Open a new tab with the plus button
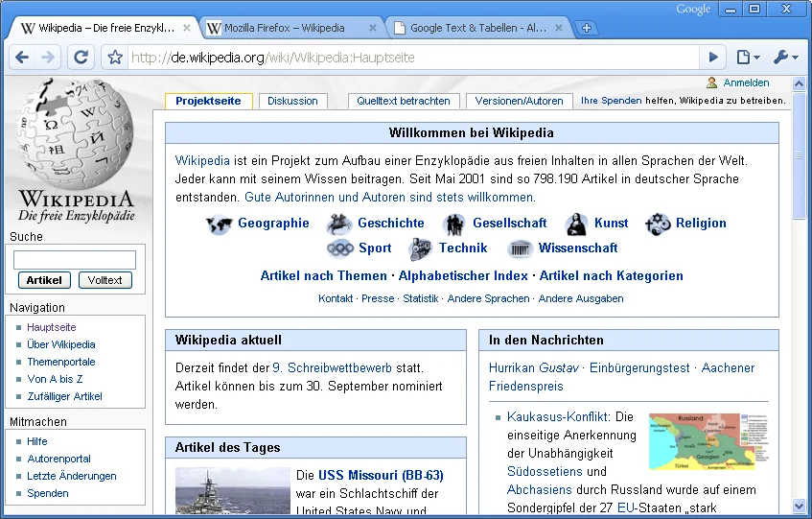Screen dimensions: 812x519 (x=586, y=28)
